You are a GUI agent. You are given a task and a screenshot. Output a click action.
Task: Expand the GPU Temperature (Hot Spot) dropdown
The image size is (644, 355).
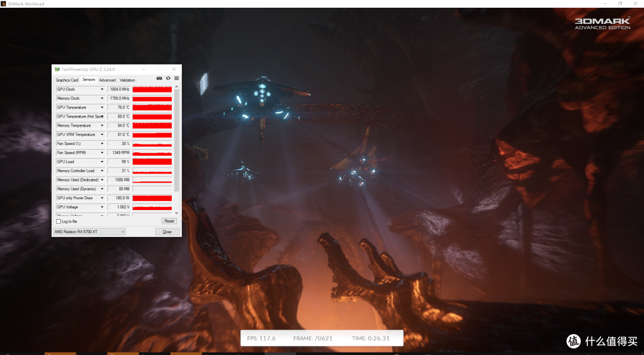pos(102,116)
